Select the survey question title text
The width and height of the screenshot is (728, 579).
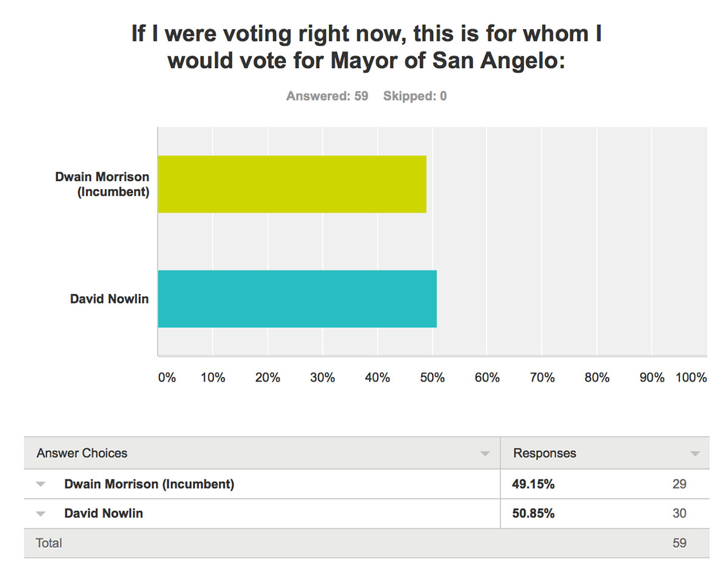(x=364, y=47)
